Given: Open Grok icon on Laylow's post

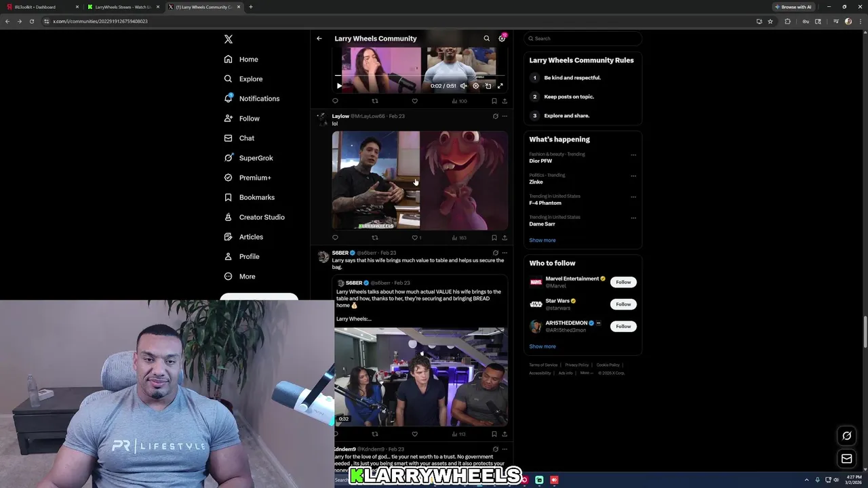Looking at the screenshot, I should pos(495,116).
